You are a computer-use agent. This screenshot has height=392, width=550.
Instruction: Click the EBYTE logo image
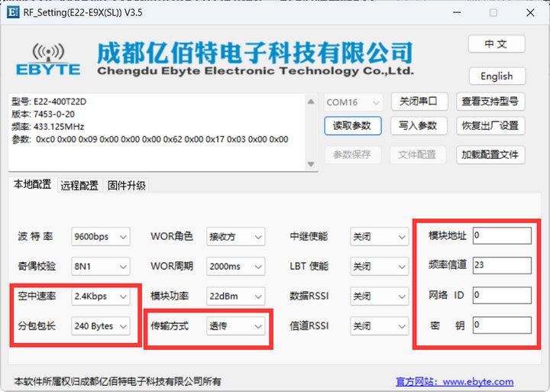tap(48, 60)
